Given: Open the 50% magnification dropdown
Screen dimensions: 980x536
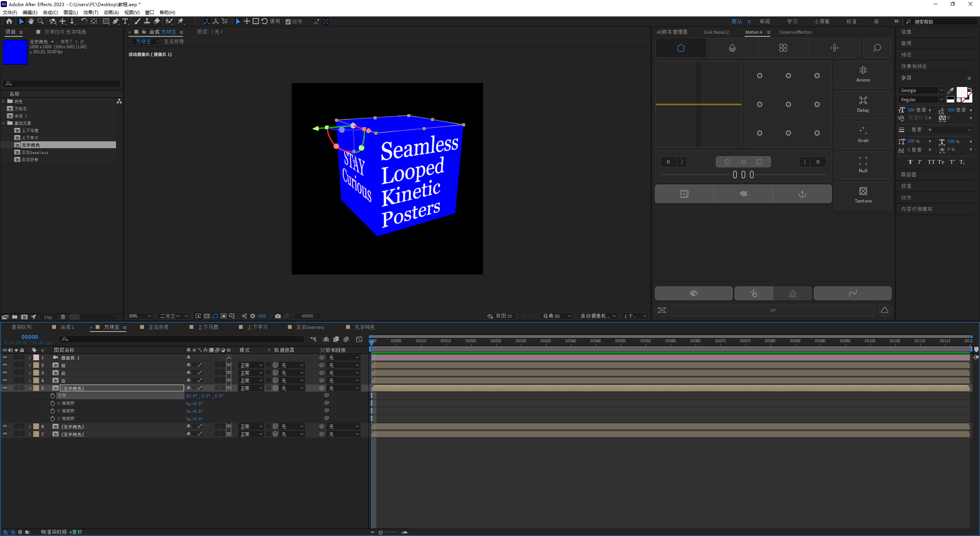Looking at the screenshot, I should click(x=140, y=316).
